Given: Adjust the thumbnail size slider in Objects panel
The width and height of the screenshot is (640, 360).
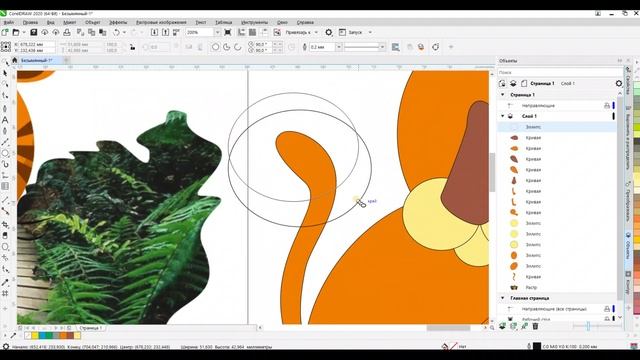Looking at the screenshot, I should [x=588, y=326].
